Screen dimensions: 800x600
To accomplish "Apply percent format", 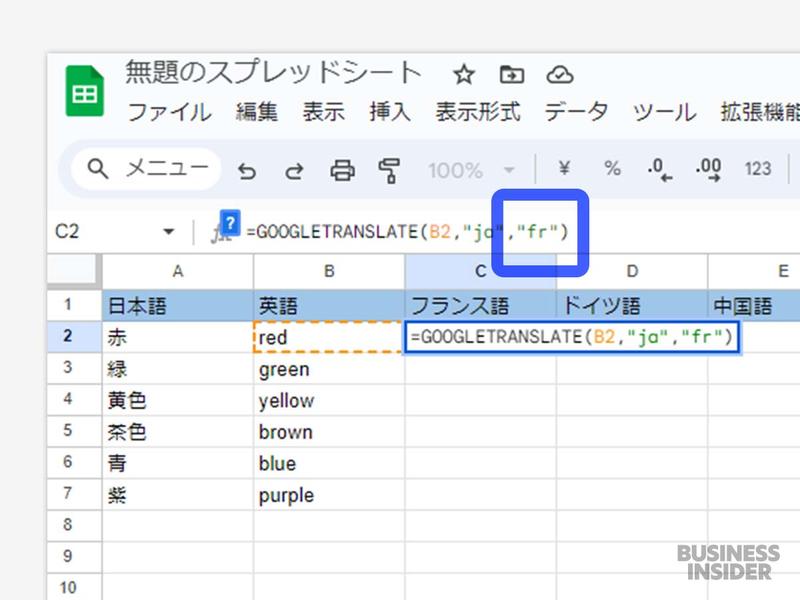I will coord(612,168).
